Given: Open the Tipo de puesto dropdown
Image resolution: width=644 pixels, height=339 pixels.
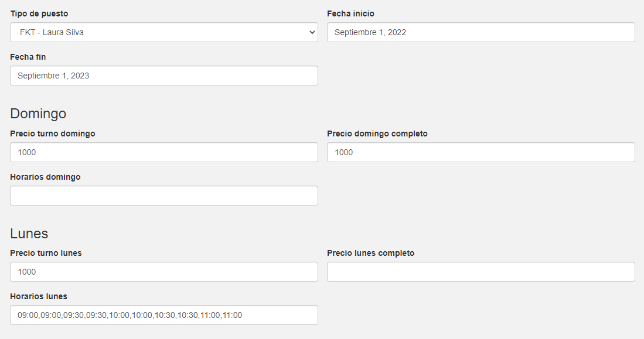Looking at the screenshot, I should pos(163,32).
